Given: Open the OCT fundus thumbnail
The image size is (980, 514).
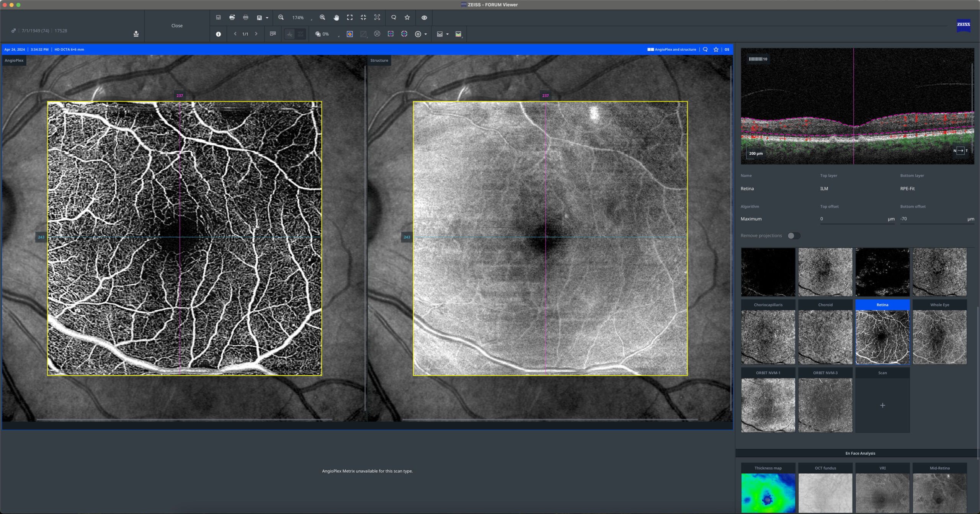Looking at the screenshot, I should (x=825, y=493).
